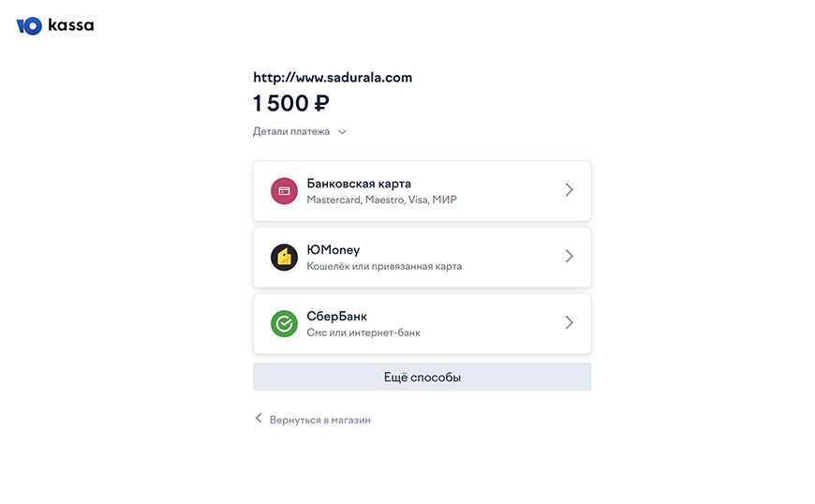Open the СберБанк row's right arrow
This screenshot has width=815, height=504.
coord(569,323)
